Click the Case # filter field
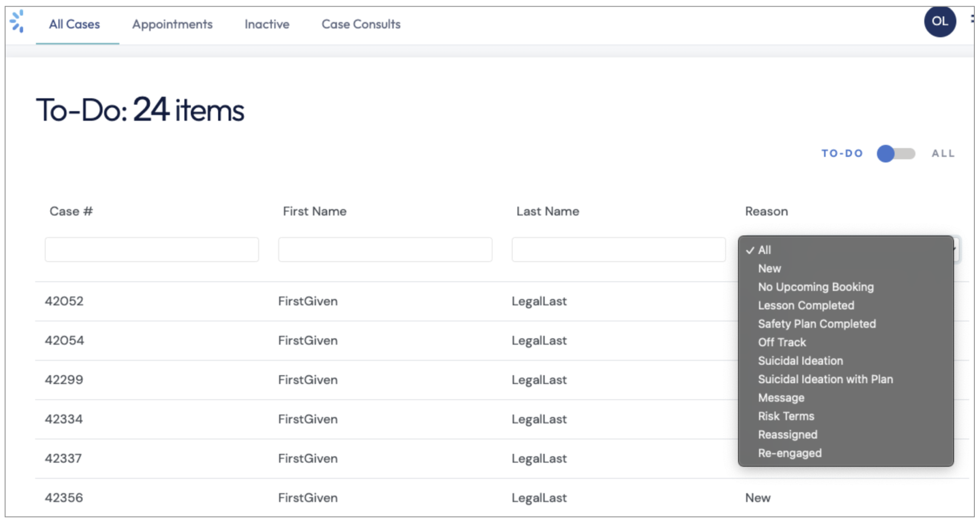 point(152,250)
